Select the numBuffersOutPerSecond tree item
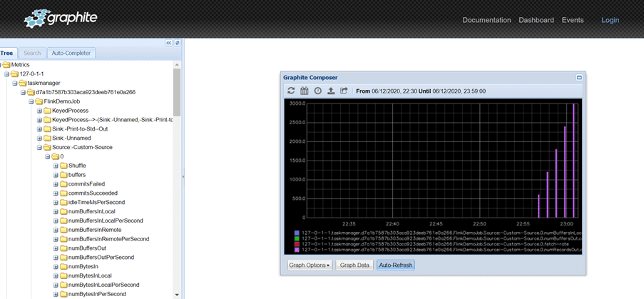 click(101, 257)
